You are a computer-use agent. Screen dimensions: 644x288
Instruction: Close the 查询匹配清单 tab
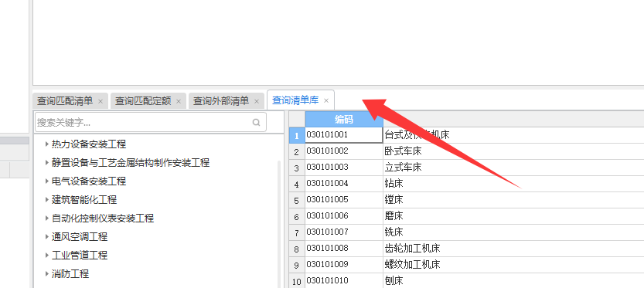pos(101,101)
